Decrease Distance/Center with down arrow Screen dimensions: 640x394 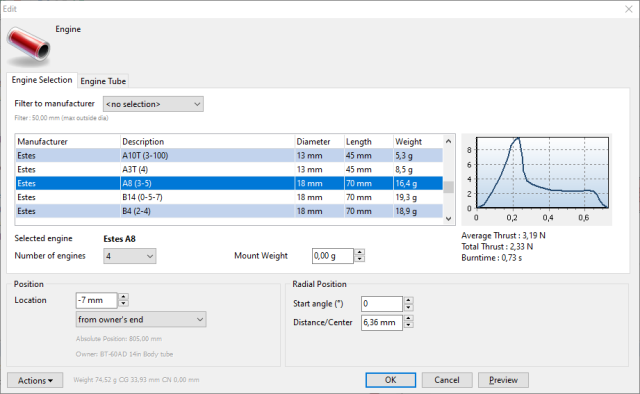click(409, 326)
